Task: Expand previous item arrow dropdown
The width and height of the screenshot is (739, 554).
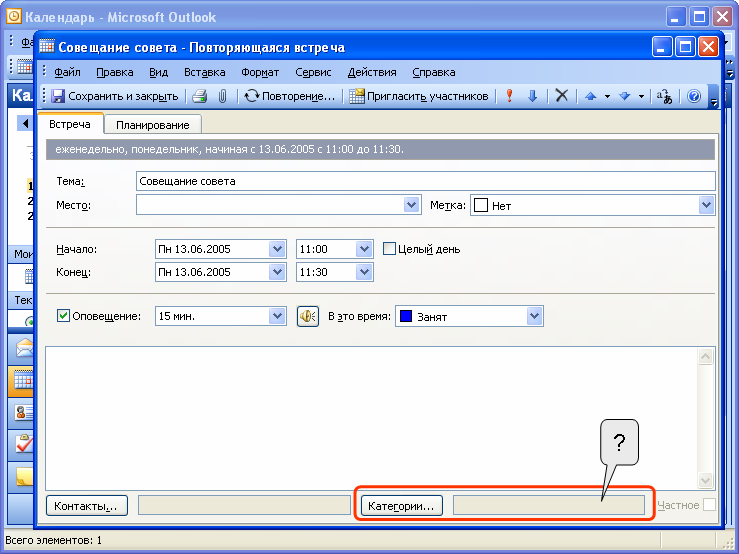Action: pyautogui.click(x=607, y=97)
